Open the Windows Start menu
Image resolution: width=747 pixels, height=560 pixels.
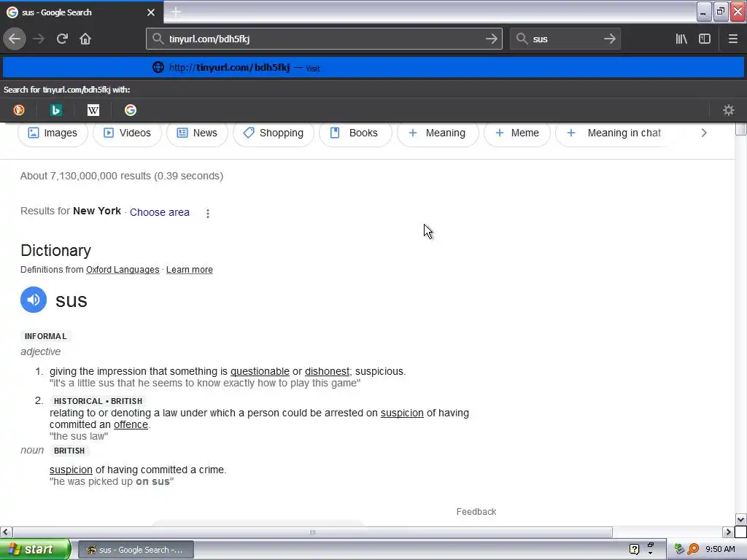(35, 550)
